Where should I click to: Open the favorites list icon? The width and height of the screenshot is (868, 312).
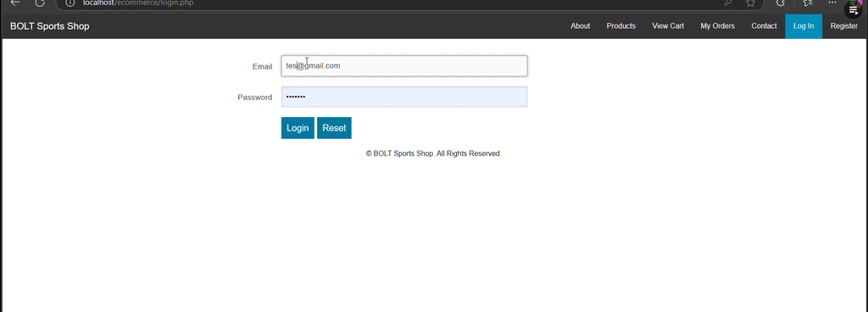click(808, 3)
